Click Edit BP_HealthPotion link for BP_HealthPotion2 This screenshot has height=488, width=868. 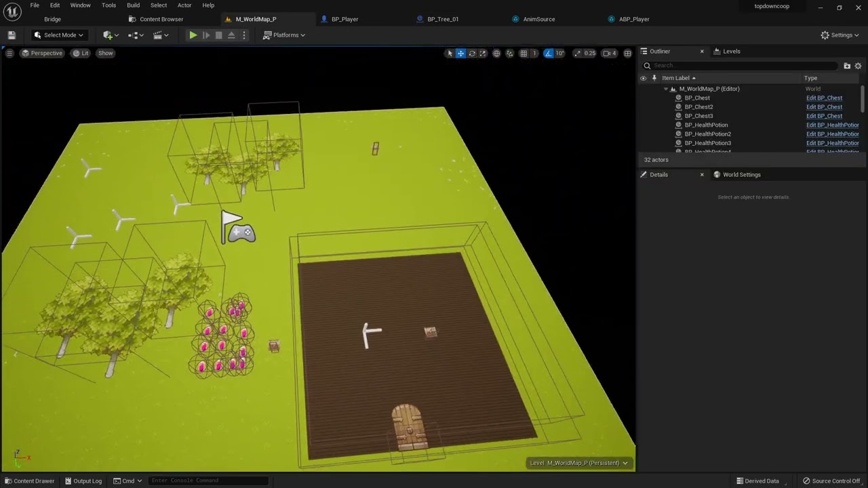pos(833,134)
